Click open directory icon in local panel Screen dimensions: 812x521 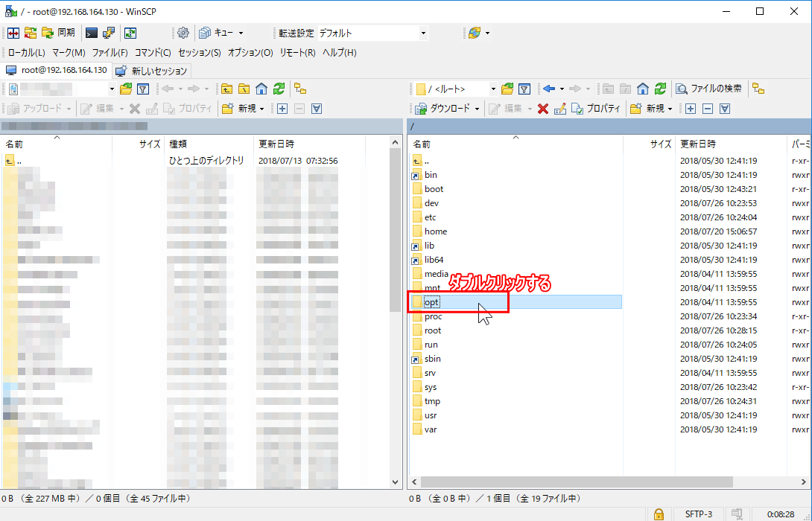126,89
